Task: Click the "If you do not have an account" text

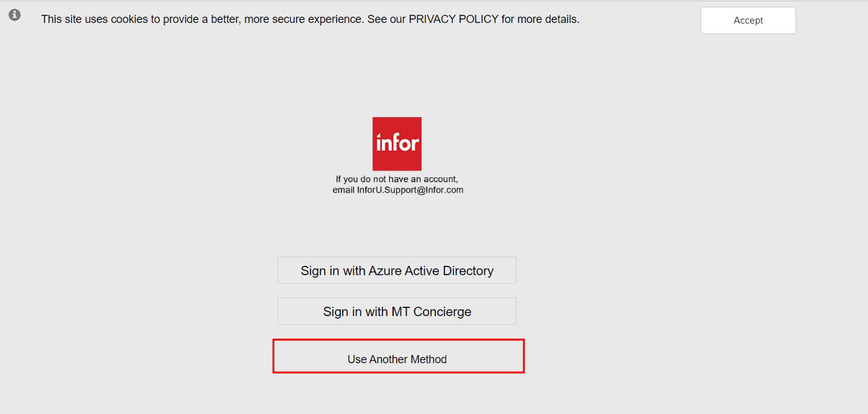Action: coord(397,179)
